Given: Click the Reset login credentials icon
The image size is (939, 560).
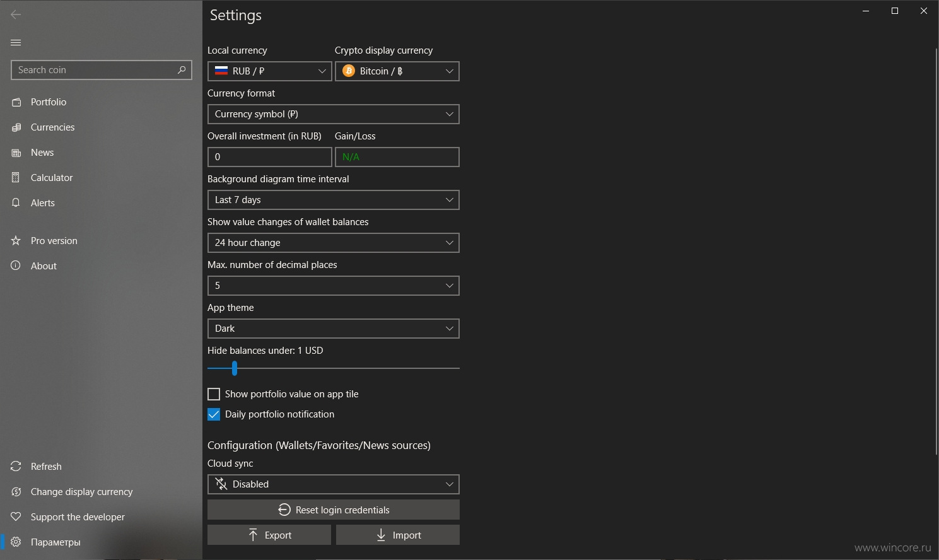Looking at the screenshot, I should point(284,510).
